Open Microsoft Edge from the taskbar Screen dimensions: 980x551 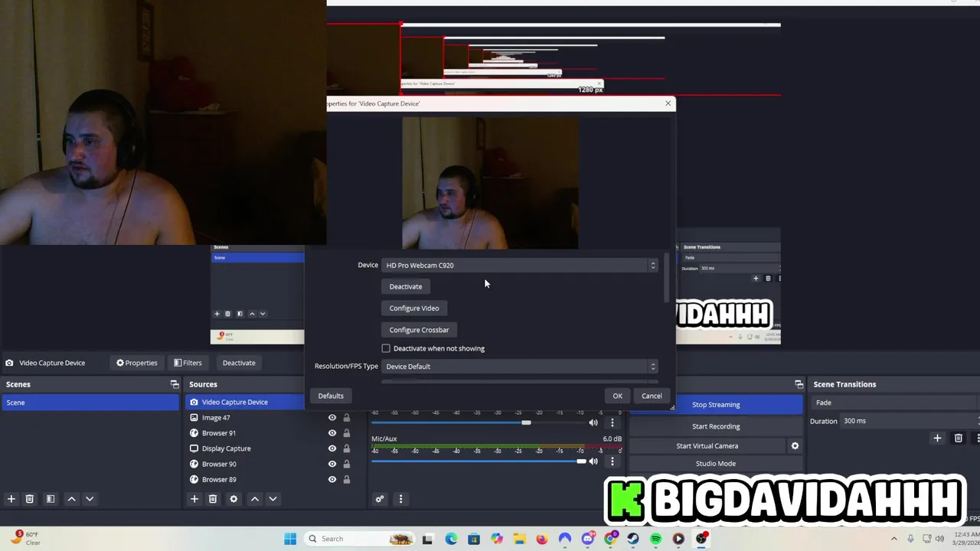click(x=451, y=539)
